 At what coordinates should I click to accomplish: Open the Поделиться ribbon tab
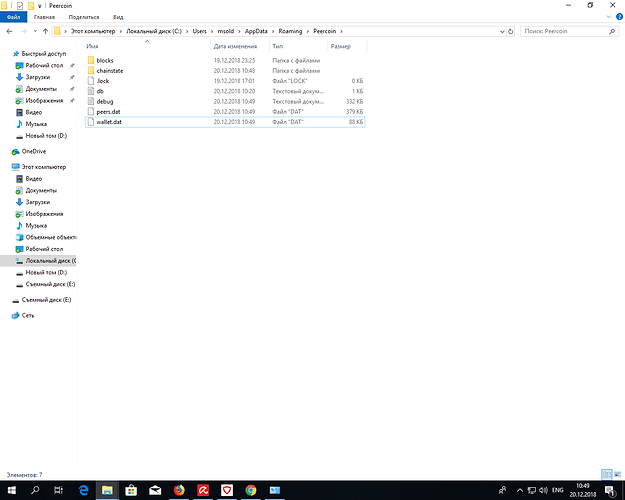click(x=84, y=17)
